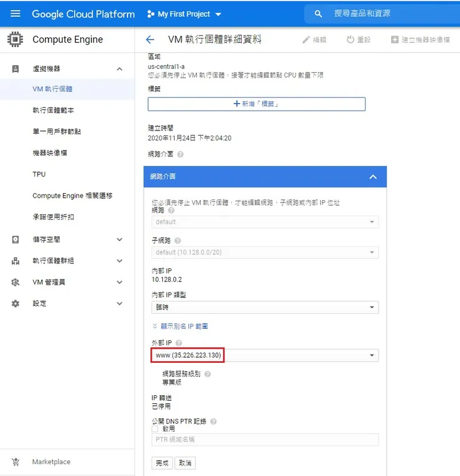
Task: Open TPU in the sidebar
Action: click(39, 174)
